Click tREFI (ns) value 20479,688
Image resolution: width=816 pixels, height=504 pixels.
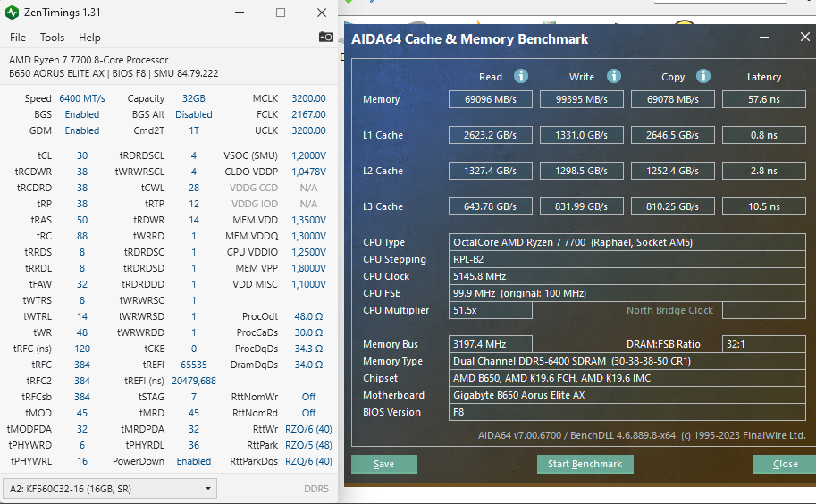194,381
